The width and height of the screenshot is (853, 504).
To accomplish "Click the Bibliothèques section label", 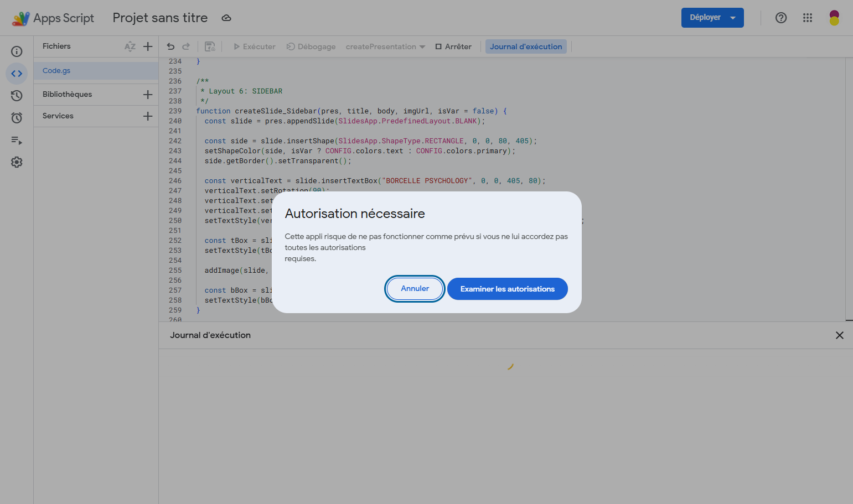I will [x=68, y=95].
